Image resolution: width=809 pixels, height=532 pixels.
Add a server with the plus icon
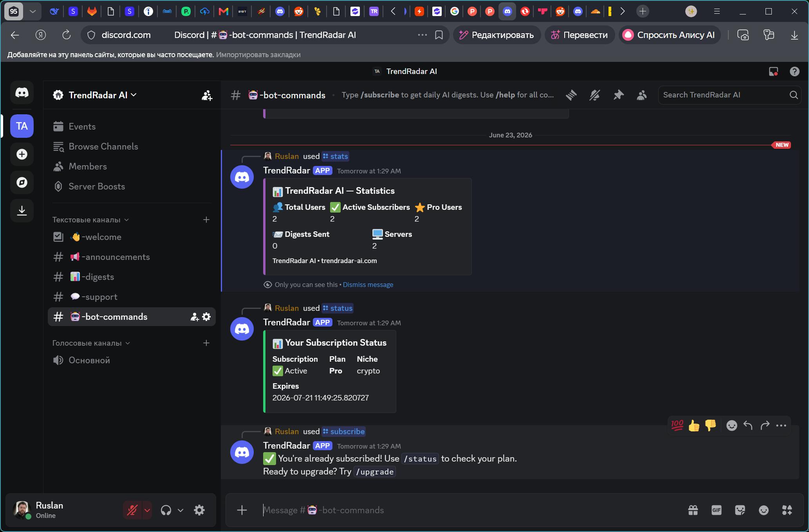coord(22,154)
